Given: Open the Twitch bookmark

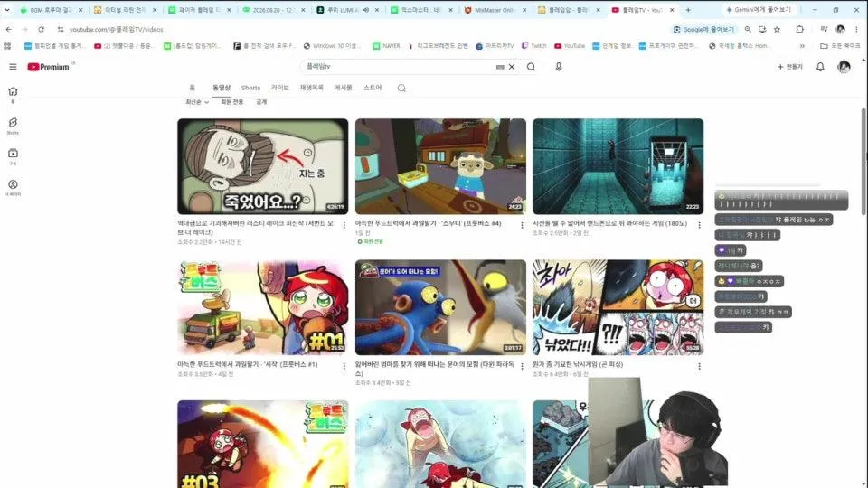Looking at the screenshot, I should [x=533, y=46].
